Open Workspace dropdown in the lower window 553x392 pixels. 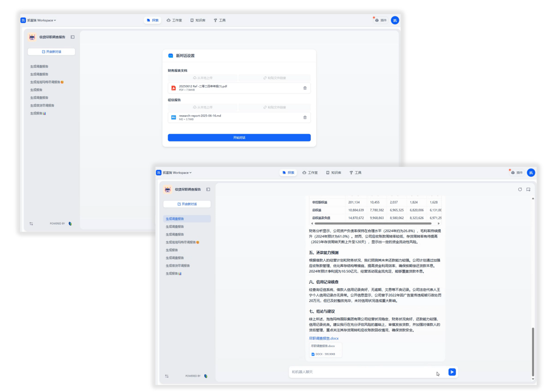click(177, 173)
